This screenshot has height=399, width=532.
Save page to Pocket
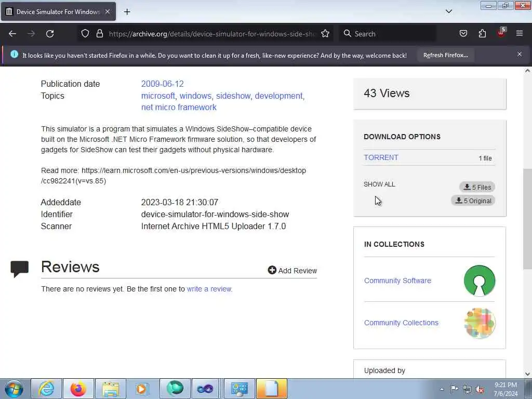pyautogui.click(x=463, y=34)
